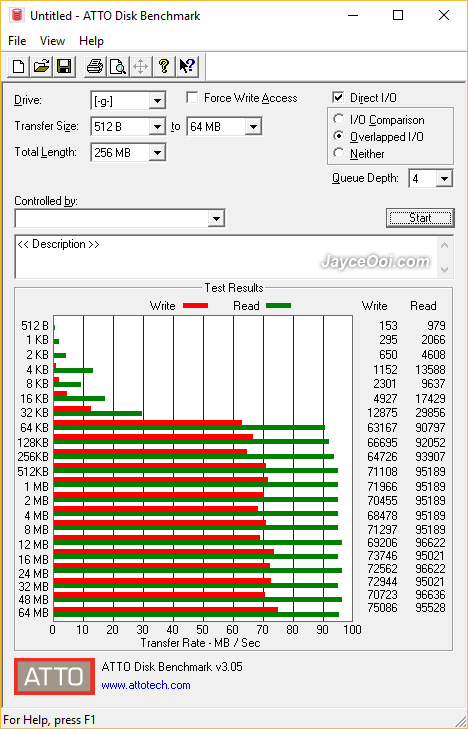Click the Print toolbar icon

[95, 66]
